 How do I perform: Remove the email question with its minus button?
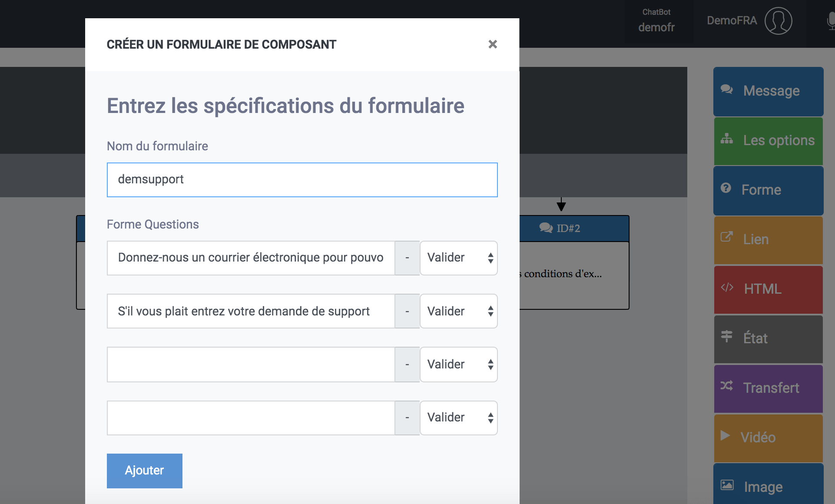407,258
